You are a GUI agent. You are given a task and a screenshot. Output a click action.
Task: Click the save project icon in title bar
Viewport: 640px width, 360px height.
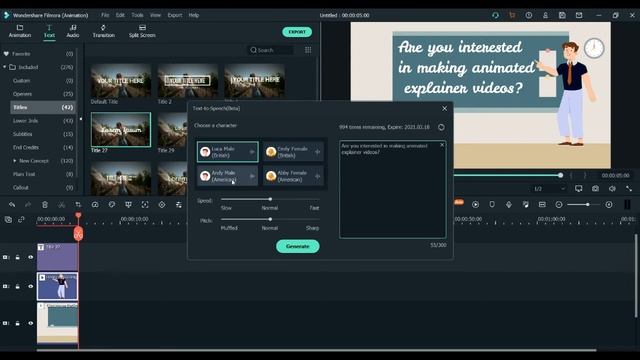coord(562,15)
